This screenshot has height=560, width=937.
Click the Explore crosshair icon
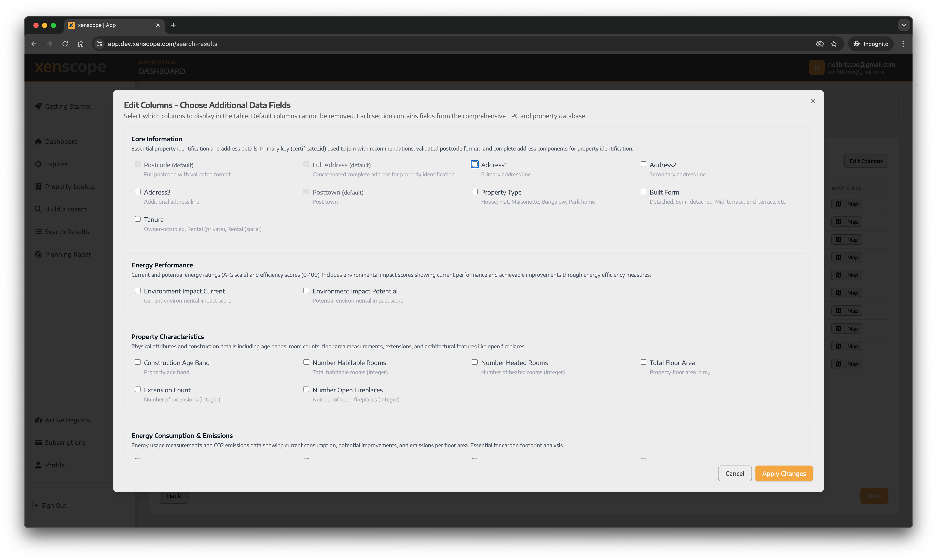pyautogui.click(x=38, y=164)
